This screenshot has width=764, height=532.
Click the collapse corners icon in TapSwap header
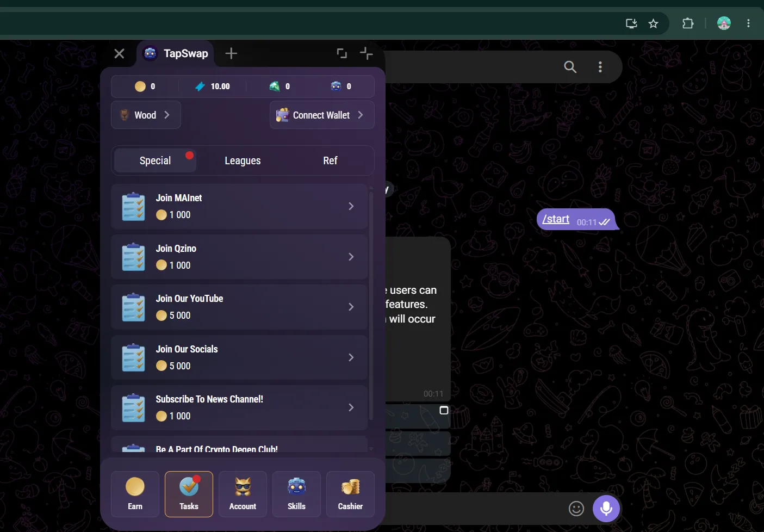point(367,53)
